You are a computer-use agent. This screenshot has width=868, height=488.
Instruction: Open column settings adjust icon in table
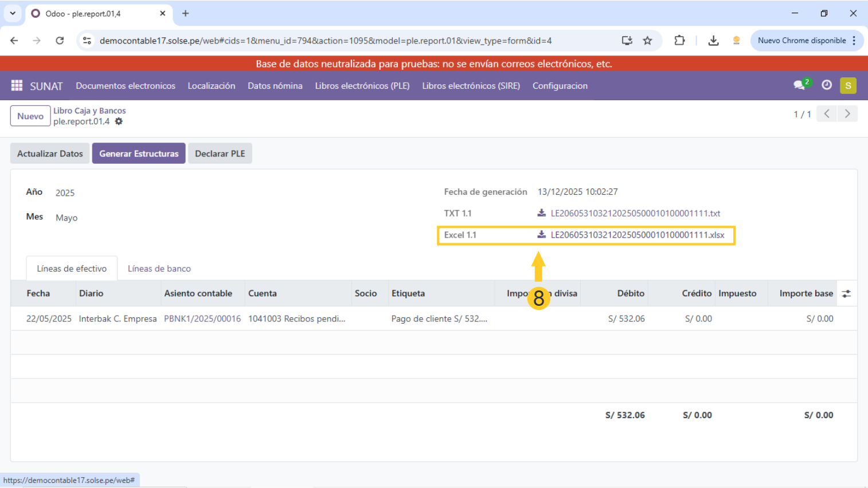point(846,294)
